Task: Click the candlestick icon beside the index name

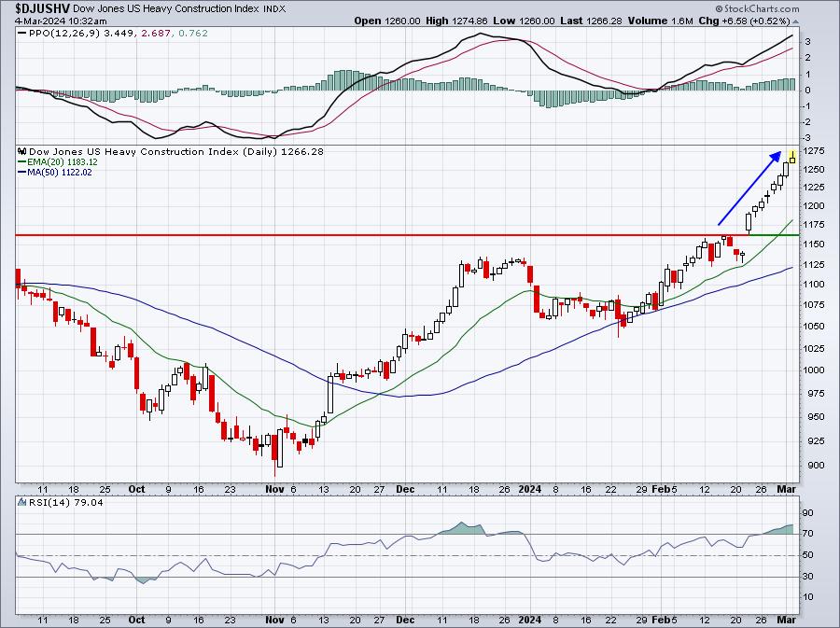Action: pos(22,151)
